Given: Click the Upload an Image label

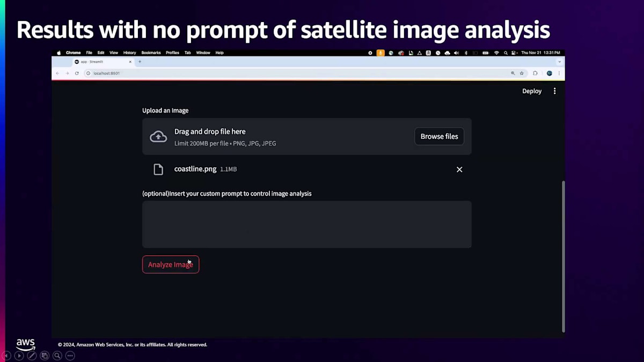Looking at the screenshot, I should click(x=165, y=110).
